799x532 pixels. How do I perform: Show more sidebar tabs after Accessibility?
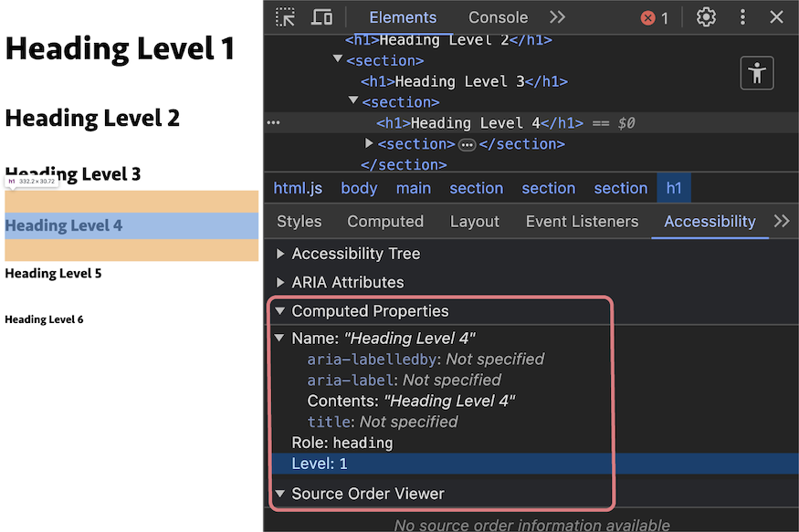point(782,221)
